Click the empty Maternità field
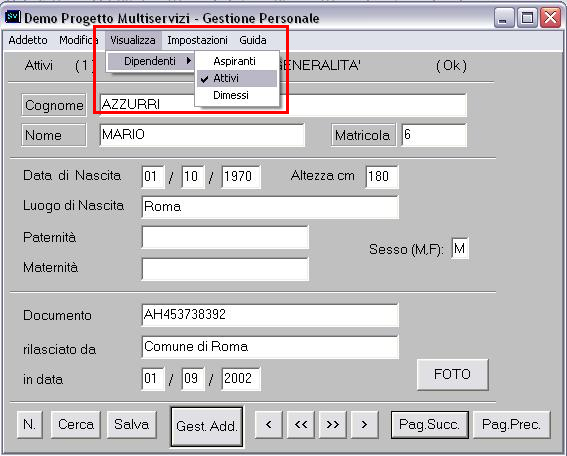 (x=225, y=269)
